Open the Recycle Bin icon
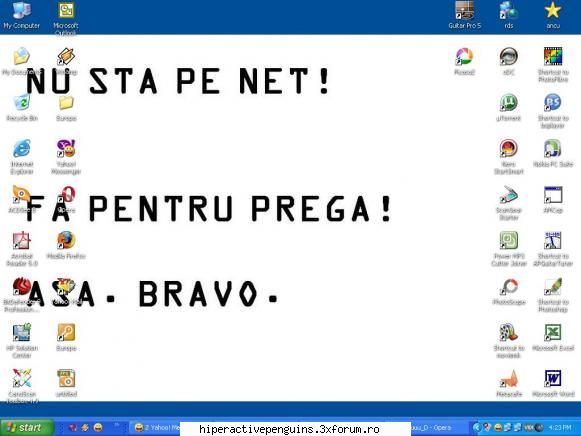This screenshot has width=581, height=436. click(22, 107)
